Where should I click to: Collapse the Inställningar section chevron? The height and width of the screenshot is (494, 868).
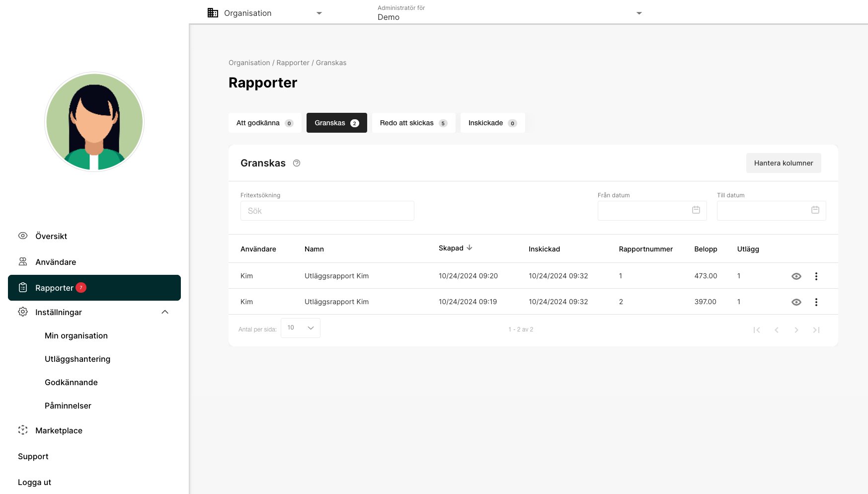coord(165,312)
